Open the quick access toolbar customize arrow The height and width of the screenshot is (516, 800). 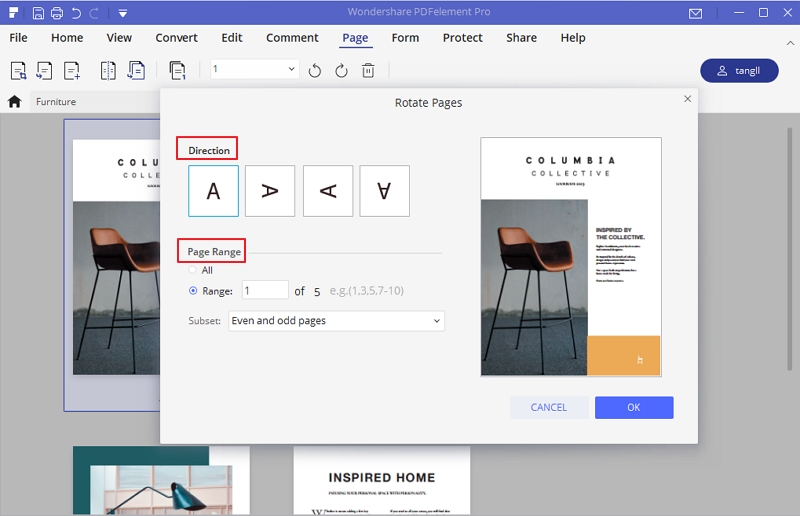coord(122,13)
